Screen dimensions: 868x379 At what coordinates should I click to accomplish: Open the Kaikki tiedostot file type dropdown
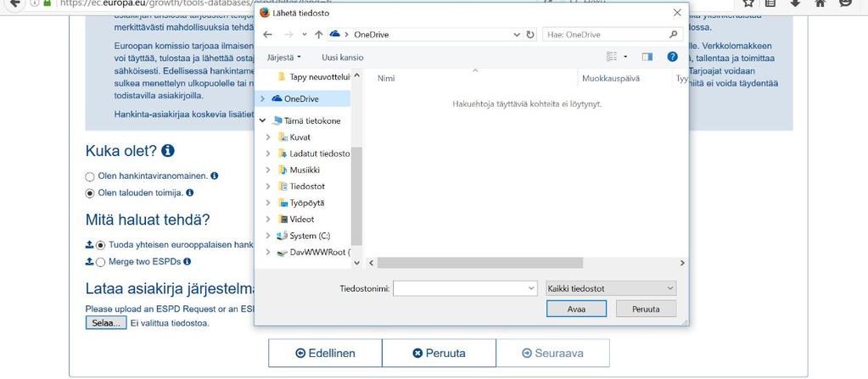[x=611, y=288]
